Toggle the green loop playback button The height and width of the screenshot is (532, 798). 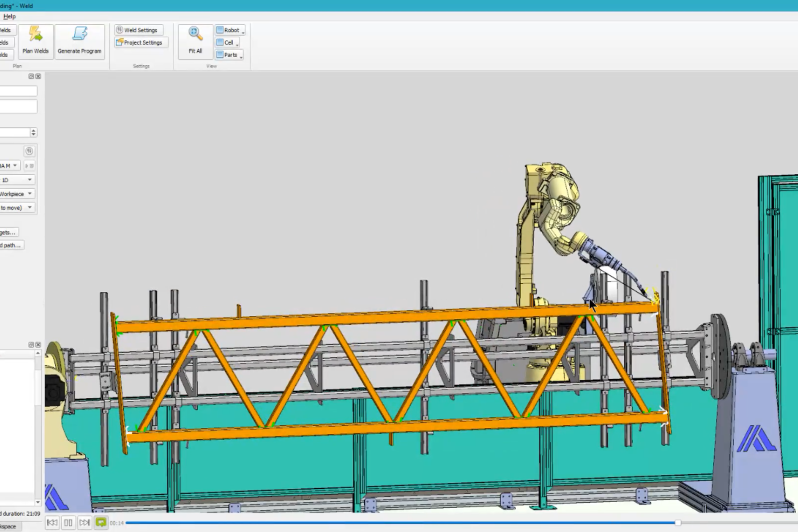(x=101, y=523)
